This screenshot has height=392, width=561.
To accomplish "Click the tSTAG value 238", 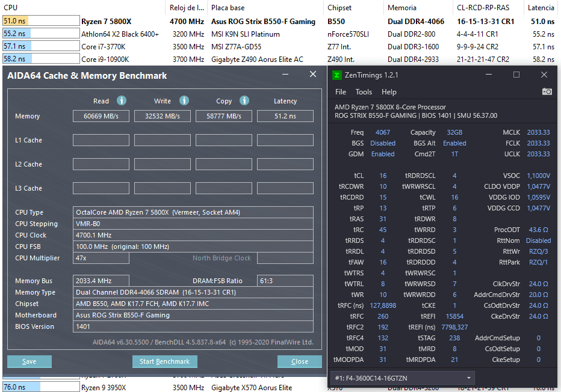I will click(454, 338).
